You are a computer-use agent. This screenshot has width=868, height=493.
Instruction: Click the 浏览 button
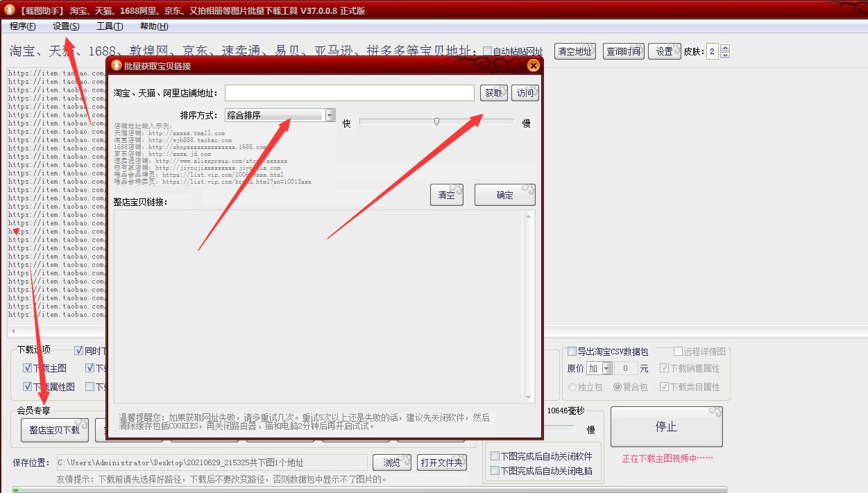pos(392,462)
